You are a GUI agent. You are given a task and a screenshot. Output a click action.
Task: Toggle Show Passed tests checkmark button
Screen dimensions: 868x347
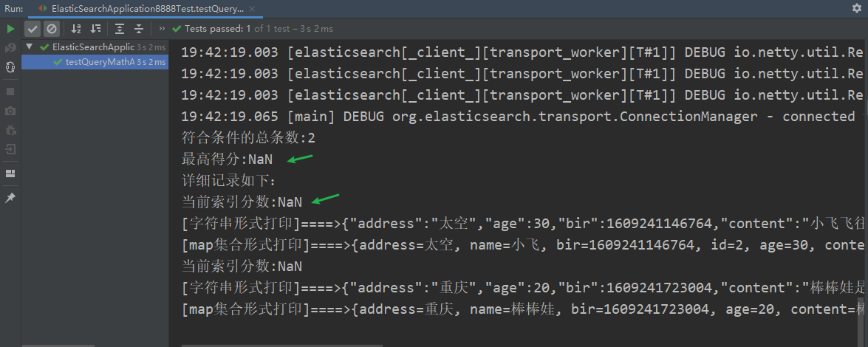(x=33, y=29)
